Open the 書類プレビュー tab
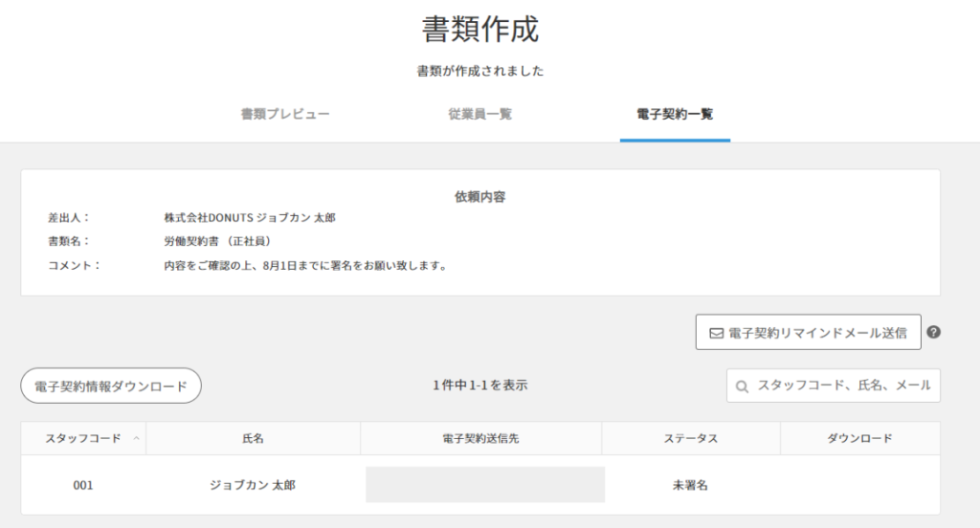The image size is (980, 528). (x=285, y=115)
